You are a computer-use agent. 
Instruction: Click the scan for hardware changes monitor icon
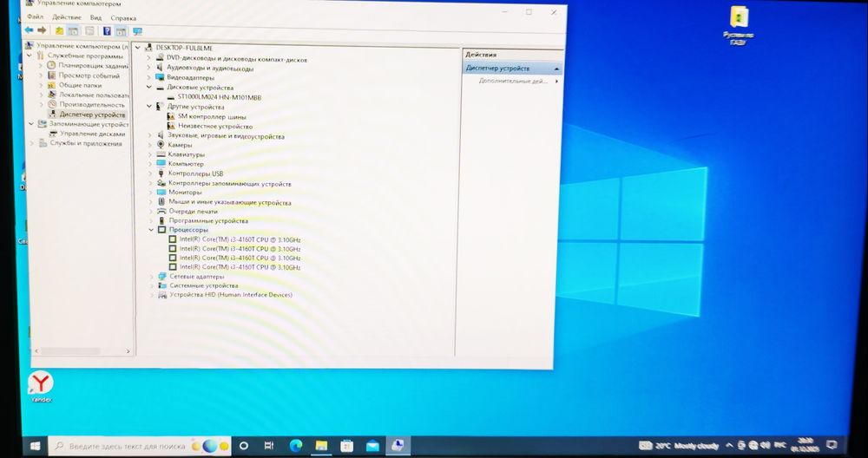point(137,31)
